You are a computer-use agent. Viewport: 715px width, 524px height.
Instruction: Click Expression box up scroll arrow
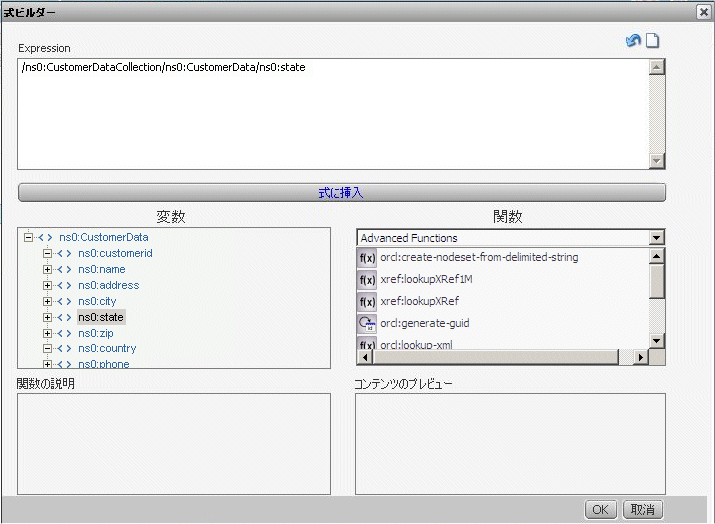pyautogui.click(x=657, y=67)
